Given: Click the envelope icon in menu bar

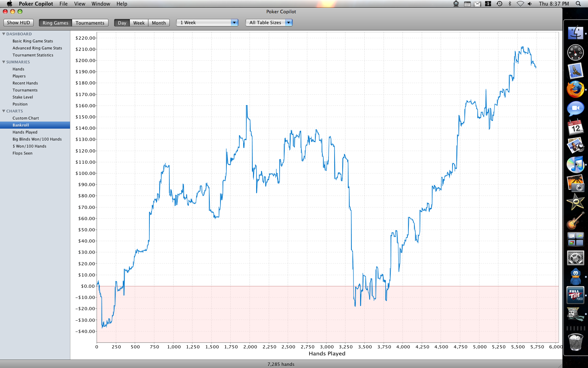Looking at the screenshot, I should tap(478, 4).
